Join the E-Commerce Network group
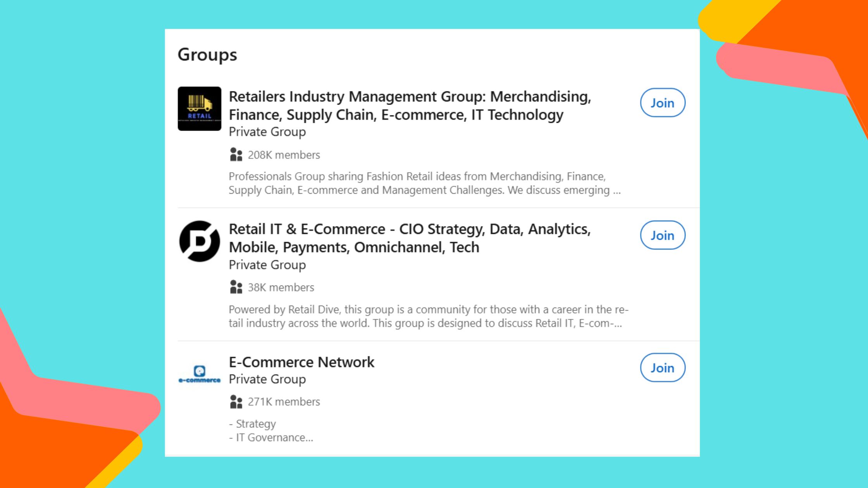Viewport: 868px width, 488px height. 662,368
